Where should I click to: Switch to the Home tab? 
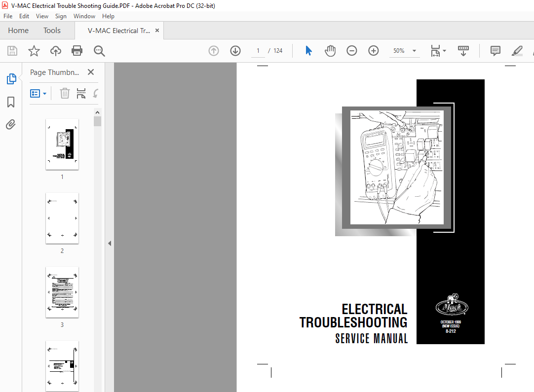[x=18, y=31]
